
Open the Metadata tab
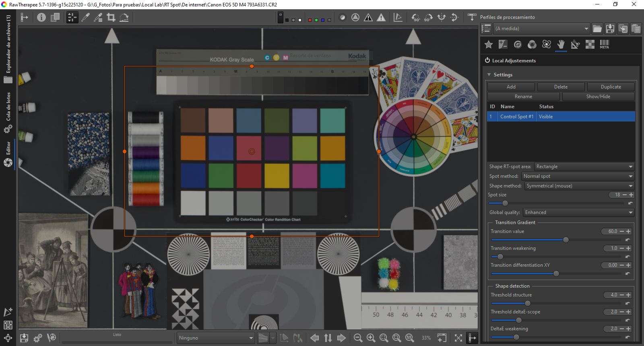coord(604,44)
